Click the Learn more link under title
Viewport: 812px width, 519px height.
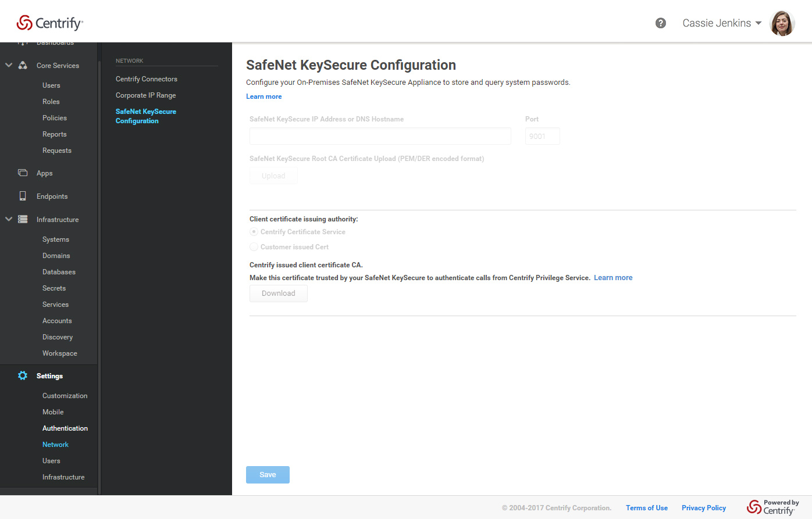[x=263, y=96]
